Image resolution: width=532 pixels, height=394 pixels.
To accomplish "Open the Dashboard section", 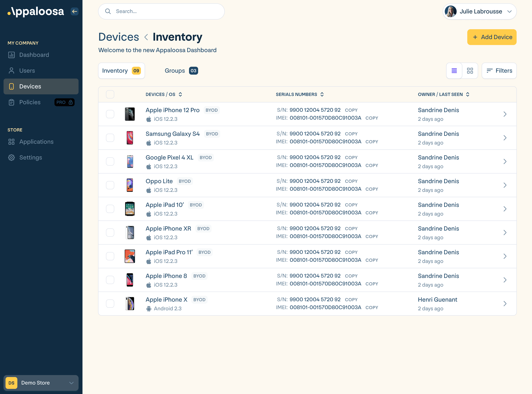I will point(41,55).
